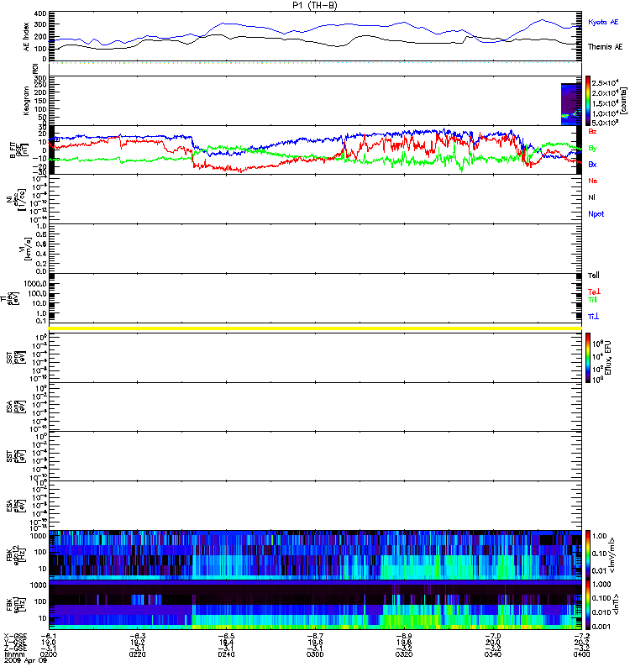
Task: Click the plot title P1 (TH-B)
Action: 315,5
